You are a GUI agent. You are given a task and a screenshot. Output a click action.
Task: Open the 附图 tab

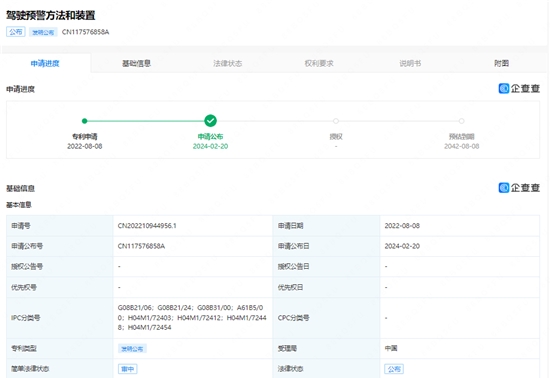click(501, 63)
